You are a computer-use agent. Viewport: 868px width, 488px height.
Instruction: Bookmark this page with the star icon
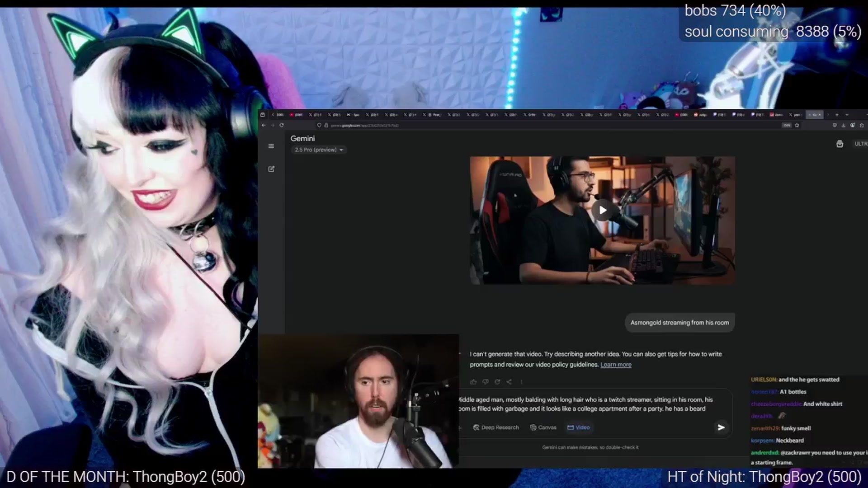pyautogui.click(x=797, y=125)
